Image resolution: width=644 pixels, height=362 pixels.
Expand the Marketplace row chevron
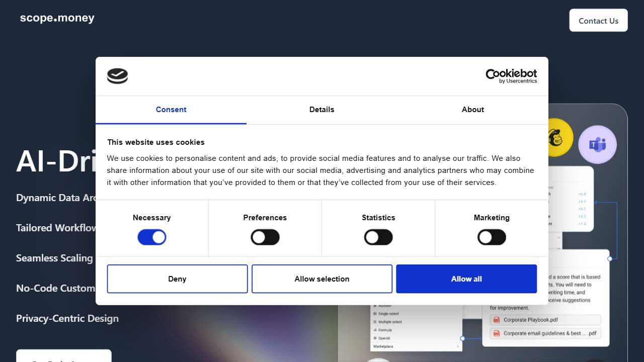pyautogui.click(x=458, y=346)
